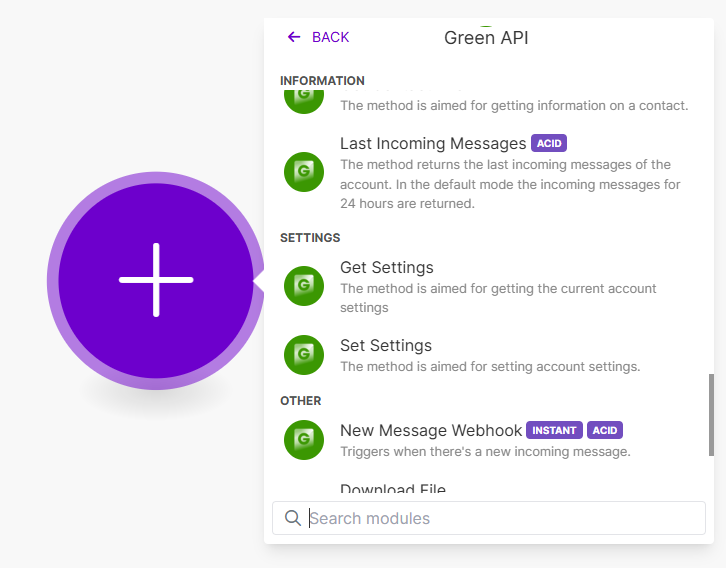Select the Get Settings module icon
This screenshot has width=726, height=568.
point(303,286)
